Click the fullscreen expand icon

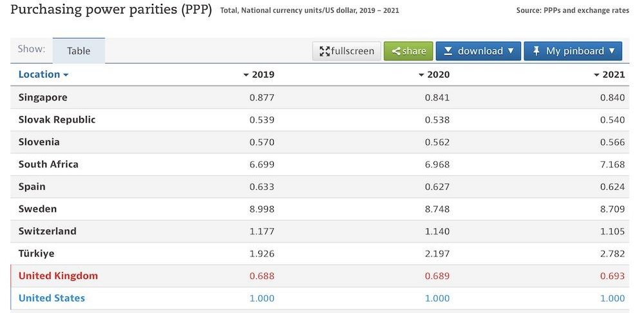pos(325,52)
